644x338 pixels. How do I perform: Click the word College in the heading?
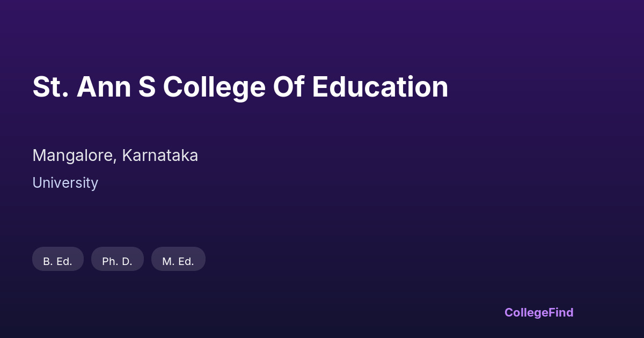[214, 87]
